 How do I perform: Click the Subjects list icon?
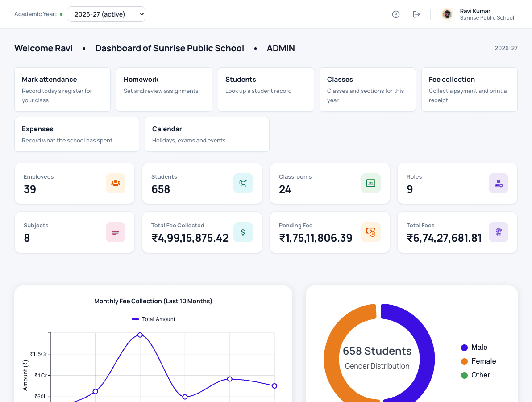(116, 232)
